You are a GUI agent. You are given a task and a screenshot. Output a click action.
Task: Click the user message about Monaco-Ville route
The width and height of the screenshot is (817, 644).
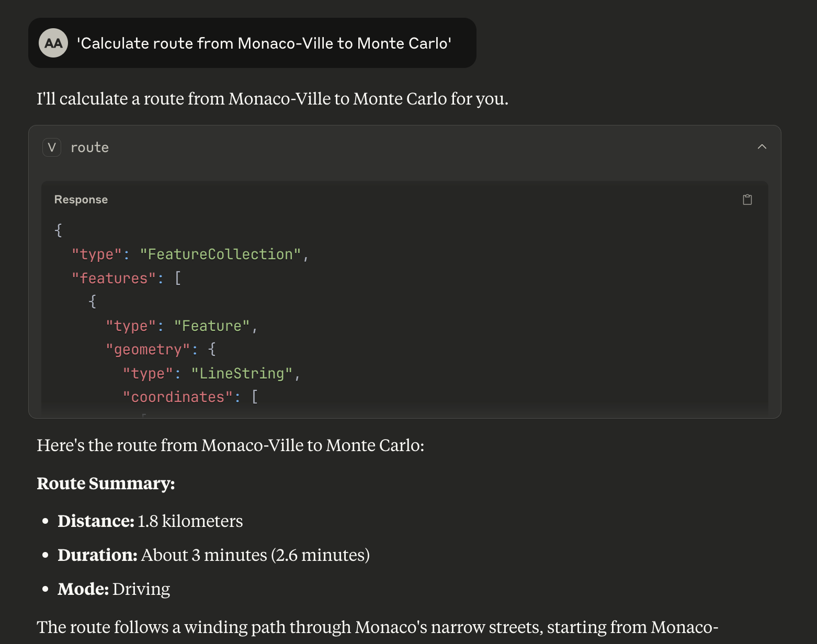[264, 43]
